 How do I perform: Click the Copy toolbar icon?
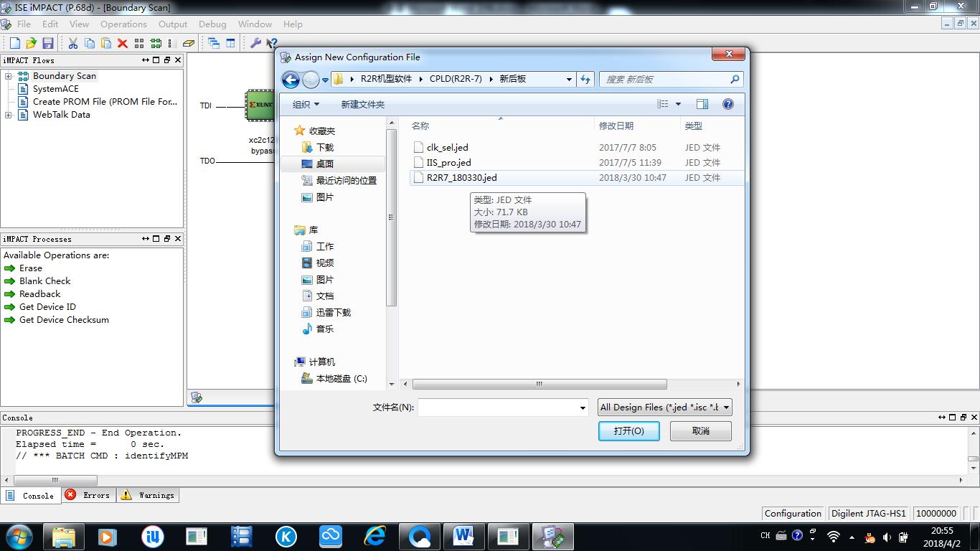coord(90,43)
